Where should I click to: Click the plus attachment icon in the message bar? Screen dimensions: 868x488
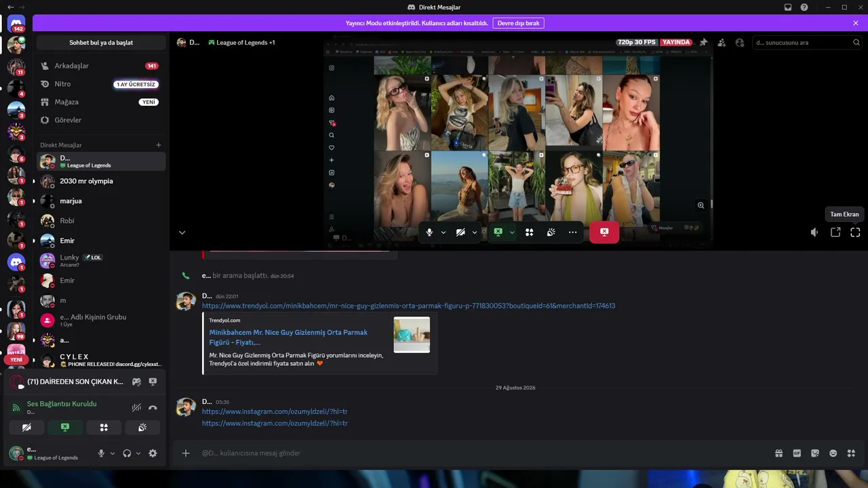point(186,453)
